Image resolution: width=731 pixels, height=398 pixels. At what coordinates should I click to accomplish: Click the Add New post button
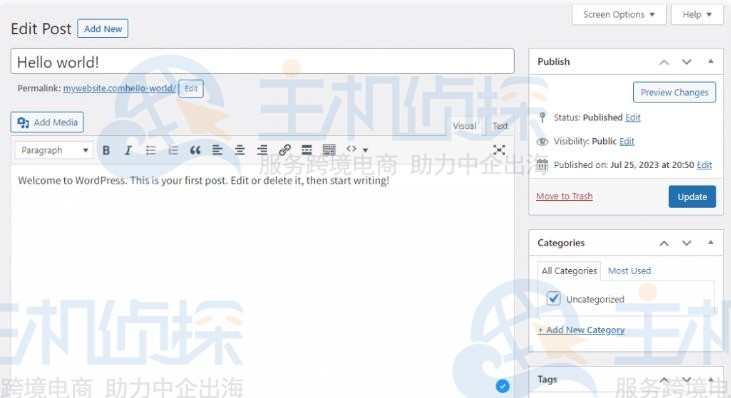103,29
